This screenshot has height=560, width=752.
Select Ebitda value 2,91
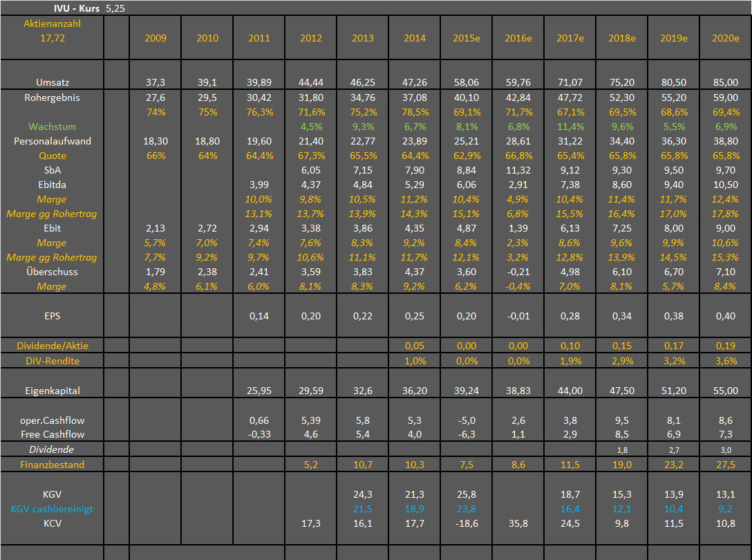coord(518,185)
